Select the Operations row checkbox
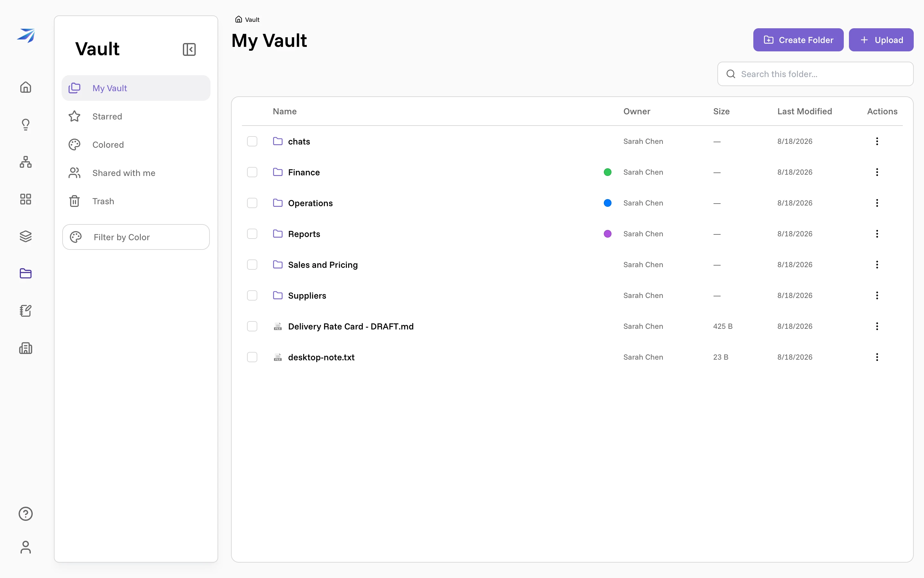 tap(252, 203)
